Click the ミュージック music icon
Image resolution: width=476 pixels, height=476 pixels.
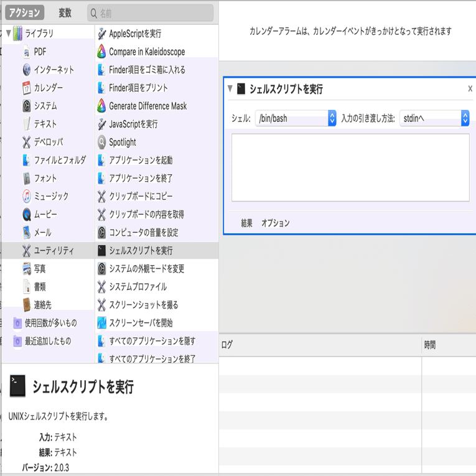point(26,196)
